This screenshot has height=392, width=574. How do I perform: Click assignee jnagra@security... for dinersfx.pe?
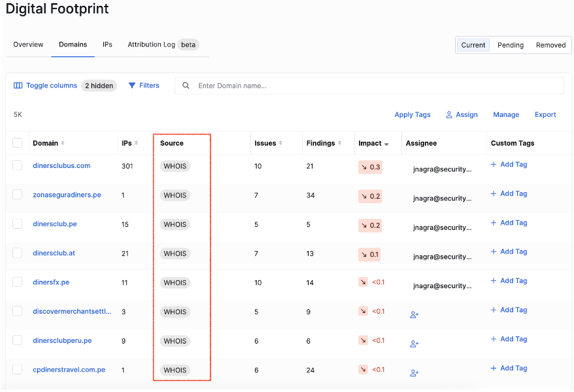pyautogui.click(x=442, y=286)
